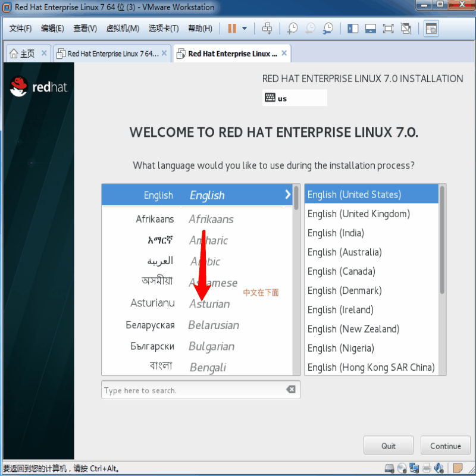Select Asturian in the language list

[197, 303]
